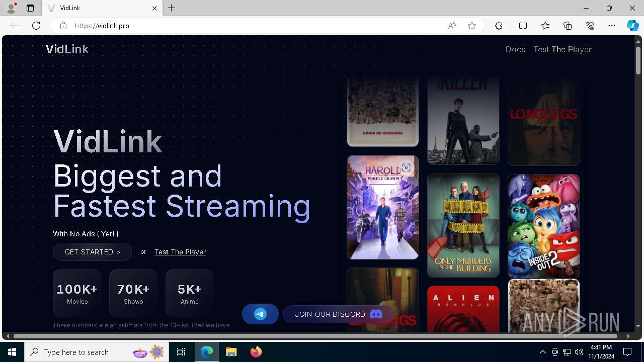Open the notification center icon
This screenshot has height=362, width=644.
pos(627,352)
